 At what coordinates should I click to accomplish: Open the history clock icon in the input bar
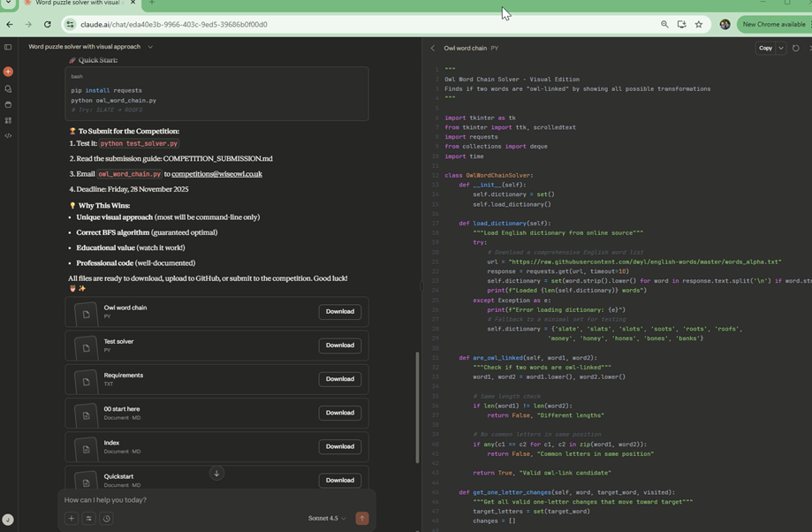click(x=106, y=519)
